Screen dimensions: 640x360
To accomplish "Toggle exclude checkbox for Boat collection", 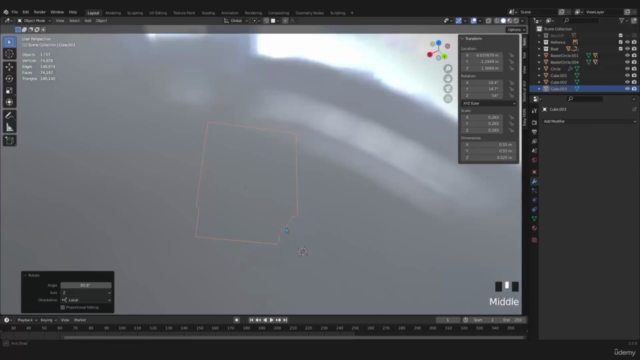I will 620,49.
